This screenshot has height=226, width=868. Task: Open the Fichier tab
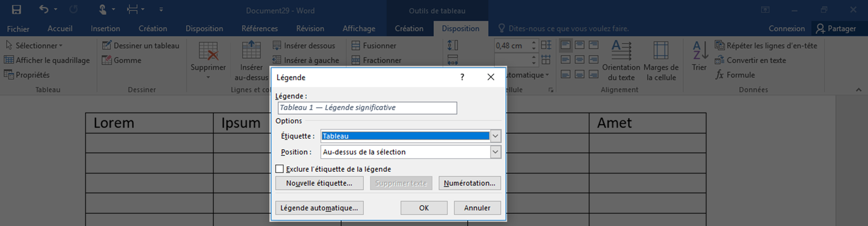pos(18,28)
